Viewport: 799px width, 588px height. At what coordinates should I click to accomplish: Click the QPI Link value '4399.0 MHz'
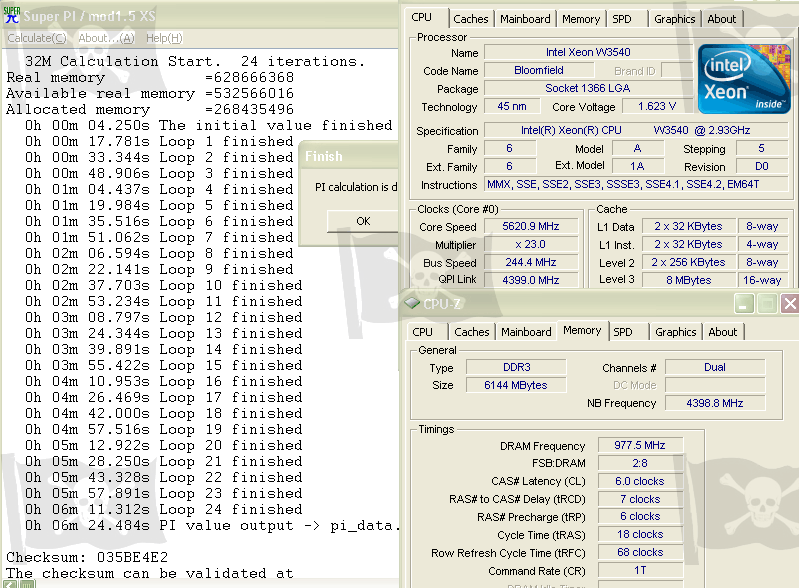[530, 280]
